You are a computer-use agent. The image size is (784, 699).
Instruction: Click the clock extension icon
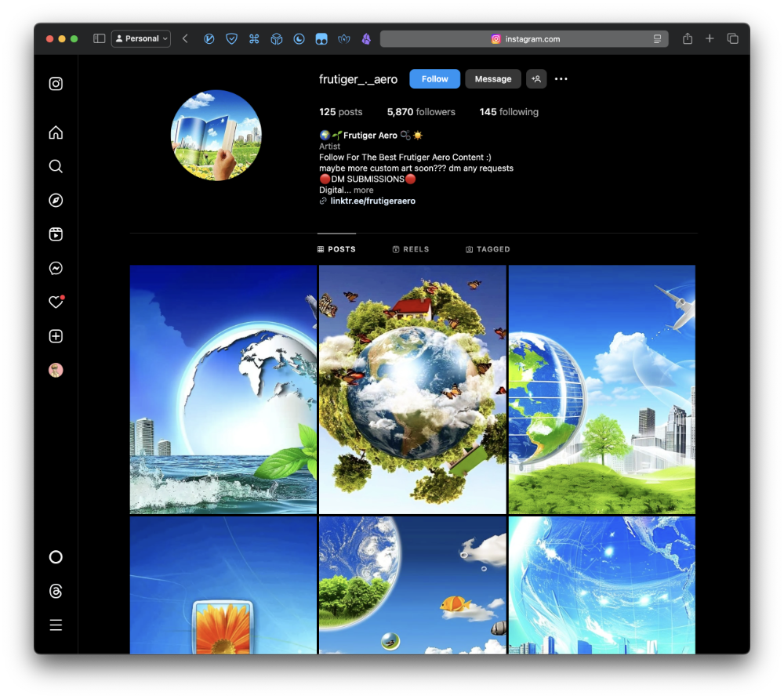(299, 38)
